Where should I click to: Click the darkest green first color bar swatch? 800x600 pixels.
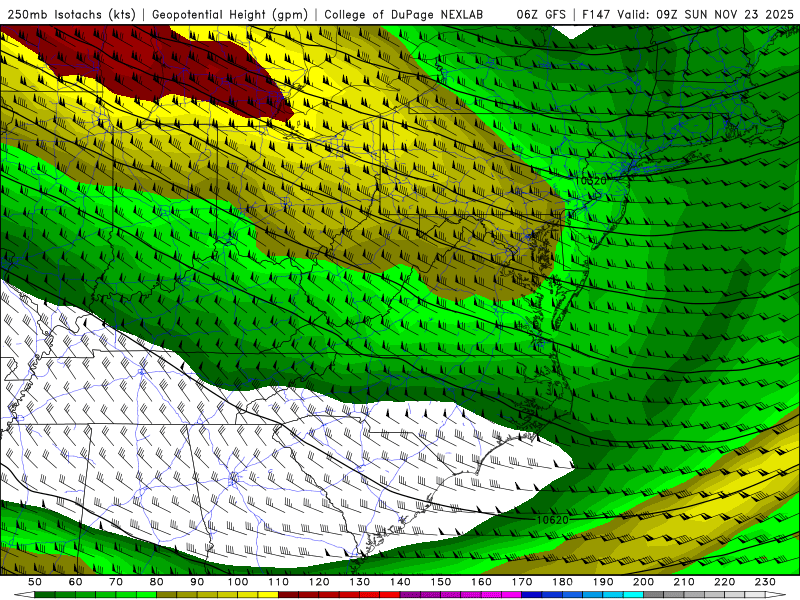[x=45, y=595]
